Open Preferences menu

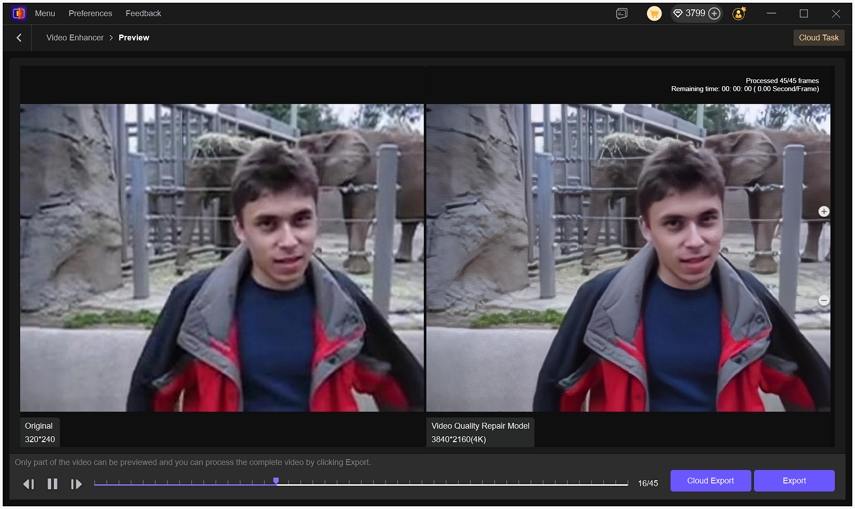[x=90, y=14]
